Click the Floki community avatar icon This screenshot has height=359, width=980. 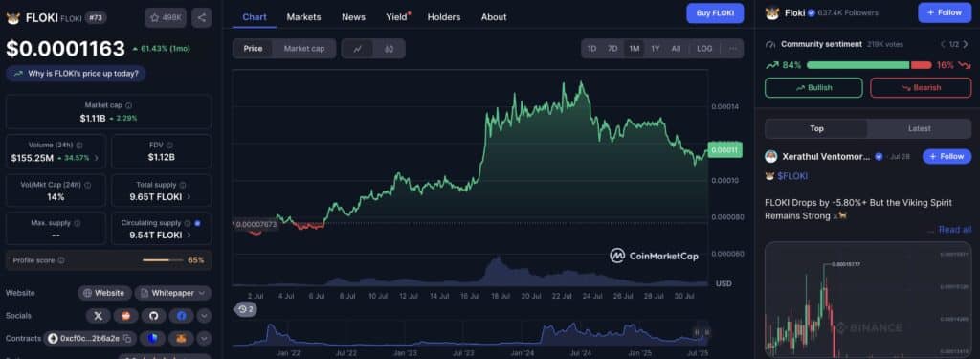[772, 12]
